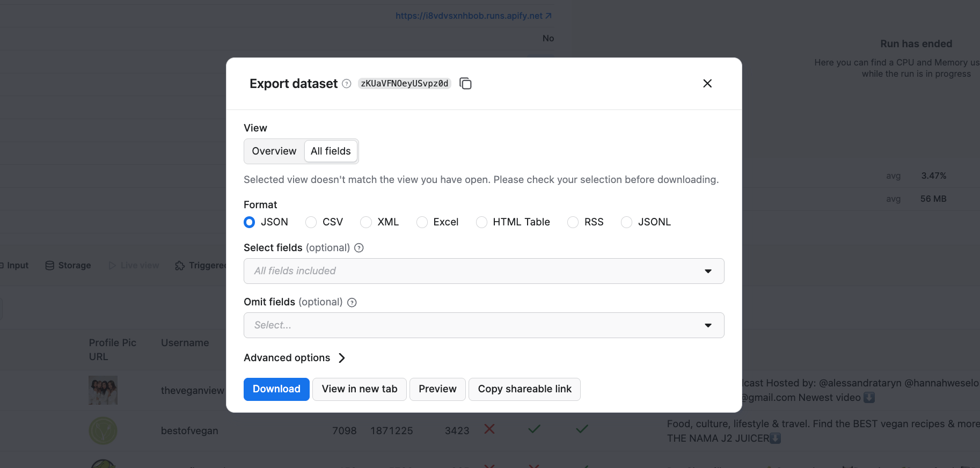Image resolution: width=980 pixels, height=468 pixels.
Task: Click the red X mark in the bestofvegan row
Action: click(x=489, y=429)
